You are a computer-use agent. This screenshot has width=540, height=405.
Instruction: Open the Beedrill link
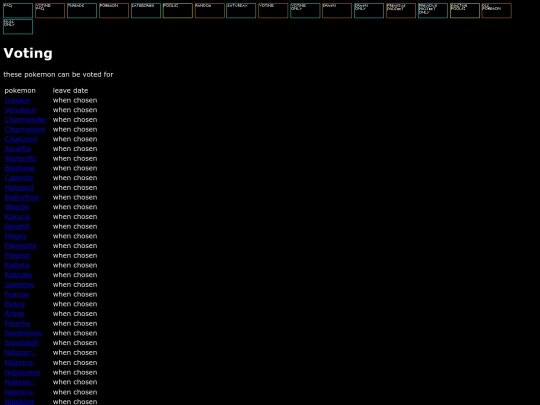coord(17,226)
